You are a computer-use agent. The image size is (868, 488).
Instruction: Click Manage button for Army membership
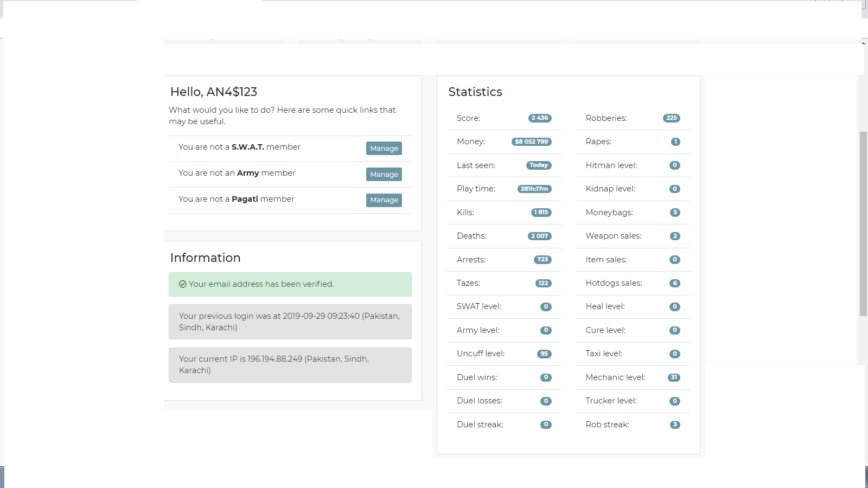(x=384, y=174)
